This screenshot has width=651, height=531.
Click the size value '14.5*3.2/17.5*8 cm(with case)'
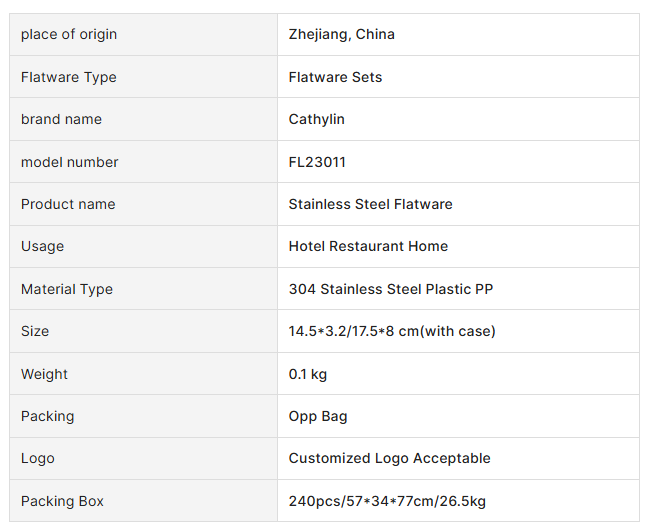(x=392, y=331)
